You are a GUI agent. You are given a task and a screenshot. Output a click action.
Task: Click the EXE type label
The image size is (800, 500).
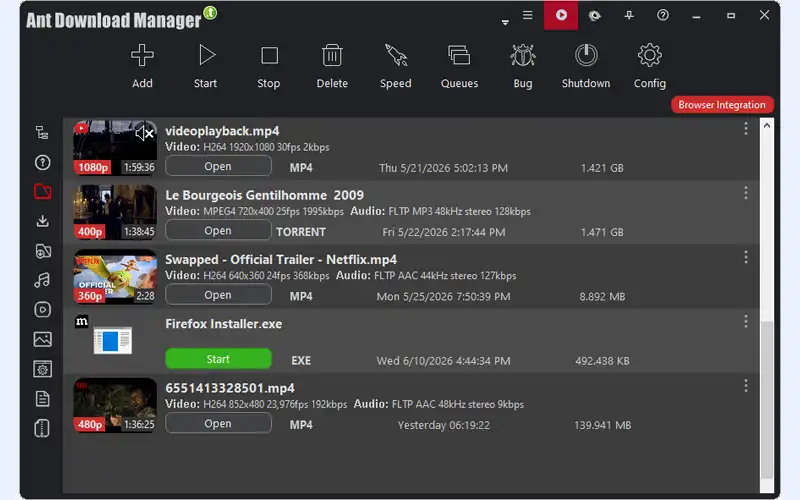[301, 361]
